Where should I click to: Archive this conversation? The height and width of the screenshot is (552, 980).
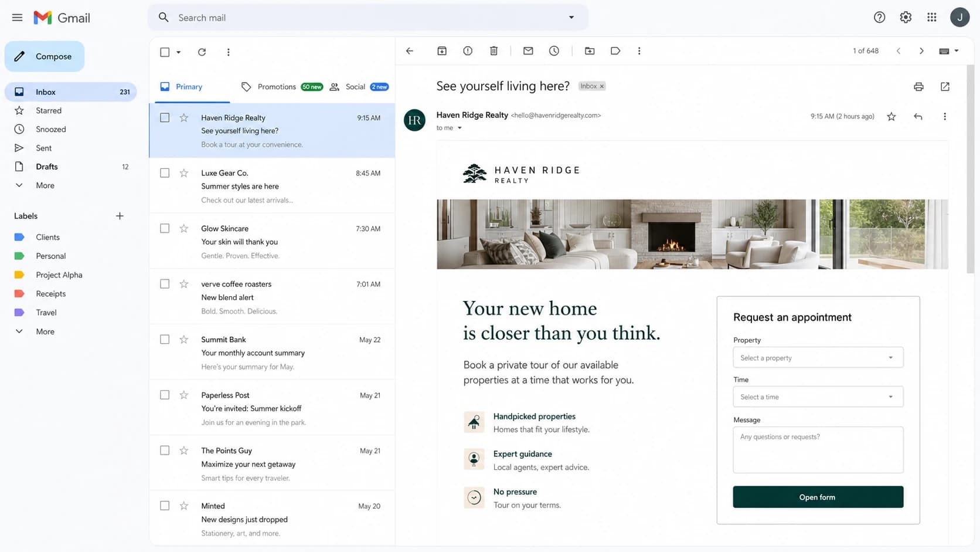pyautogui.click(x=442, y=51)
